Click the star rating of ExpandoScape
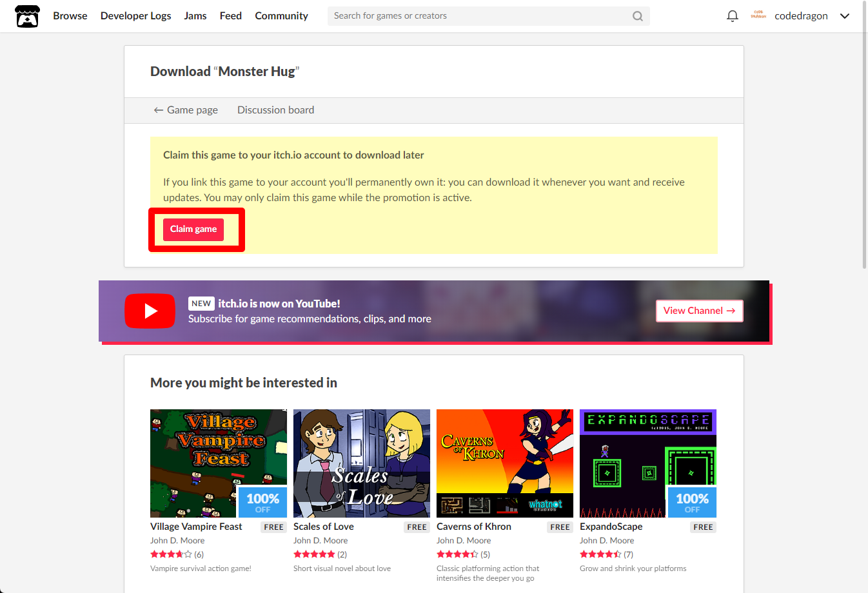868x593 pixels. click(x=600, y=554)
